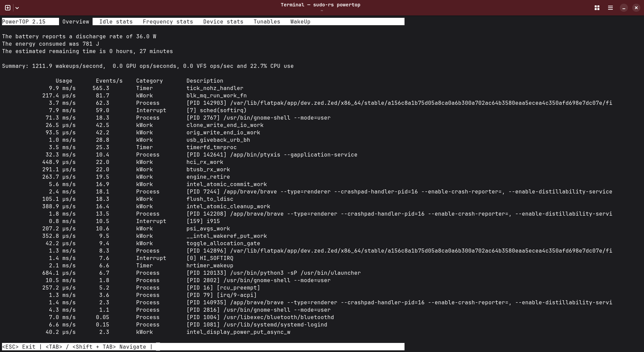Select the btusb_rx_work row
The height and width of the screenshot is (352, 644).
click(x=136, y=169)
